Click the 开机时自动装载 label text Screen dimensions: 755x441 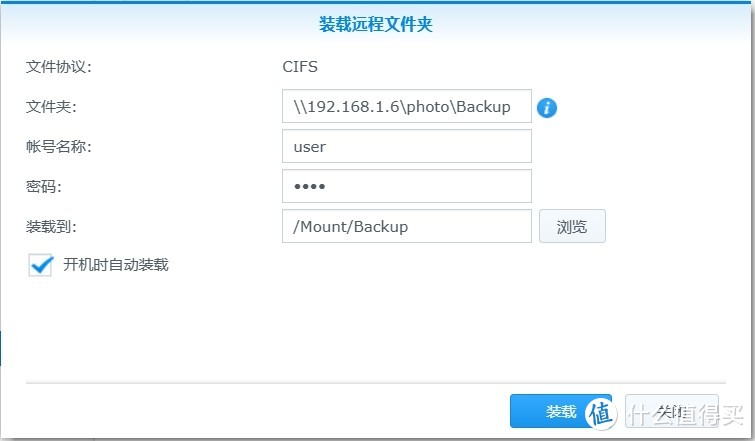point(115,265)
